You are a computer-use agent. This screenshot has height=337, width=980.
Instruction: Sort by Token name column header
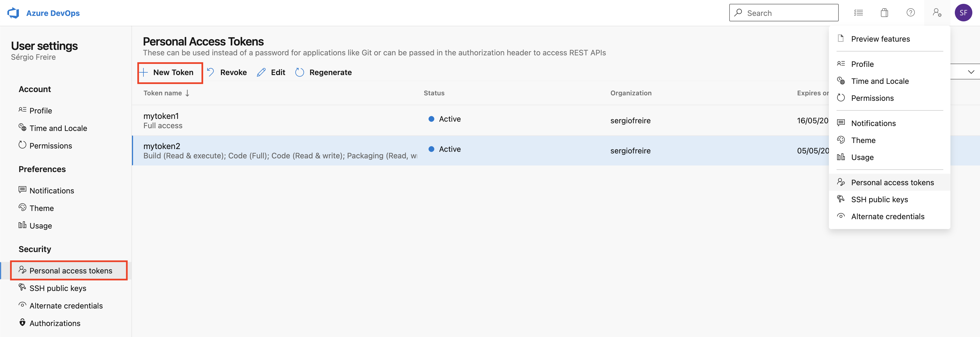pyautogui.click(x=166, y=93)
